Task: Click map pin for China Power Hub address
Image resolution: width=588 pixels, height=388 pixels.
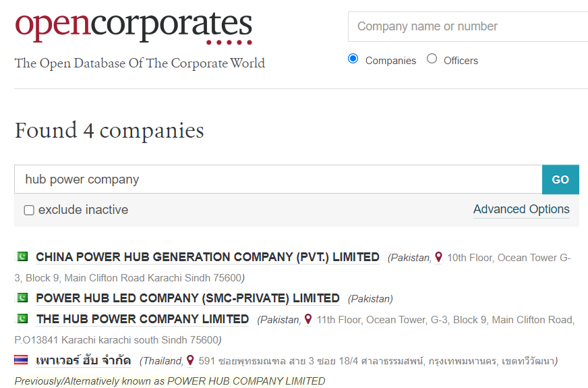Action: coord(438,257)
